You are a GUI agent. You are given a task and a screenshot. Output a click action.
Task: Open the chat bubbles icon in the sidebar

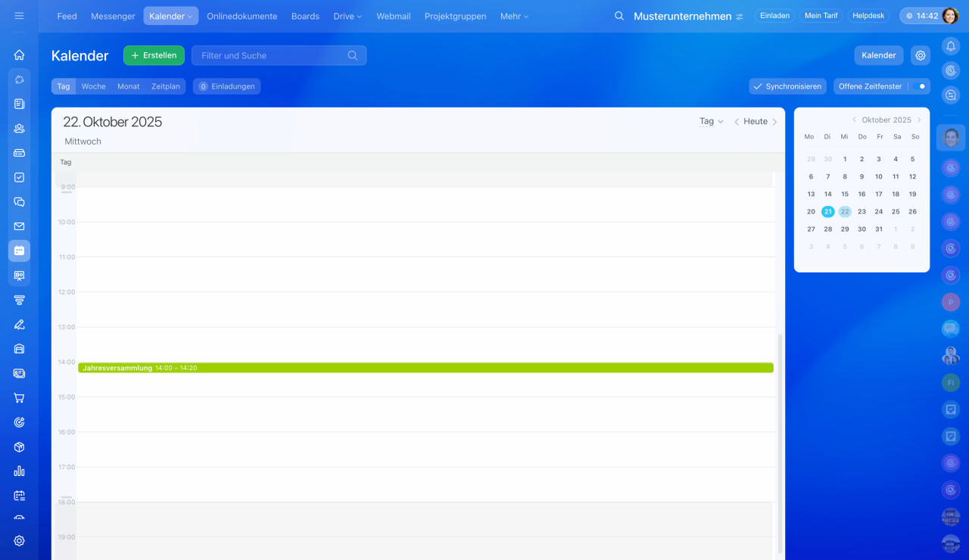pyautogui.click(x=19, y=202)
